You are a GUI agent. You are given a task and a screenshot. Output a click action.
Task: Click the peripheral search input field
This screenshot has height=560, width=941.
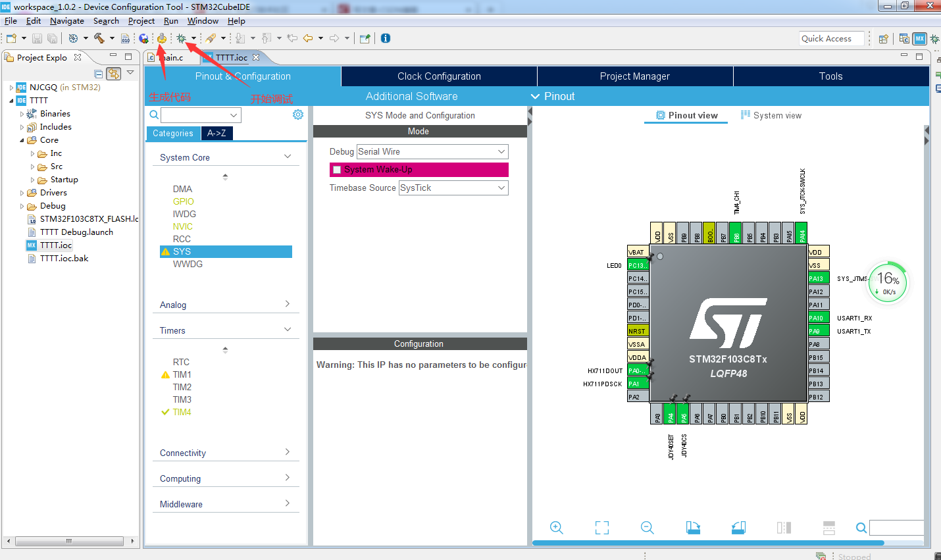point(197,114)
